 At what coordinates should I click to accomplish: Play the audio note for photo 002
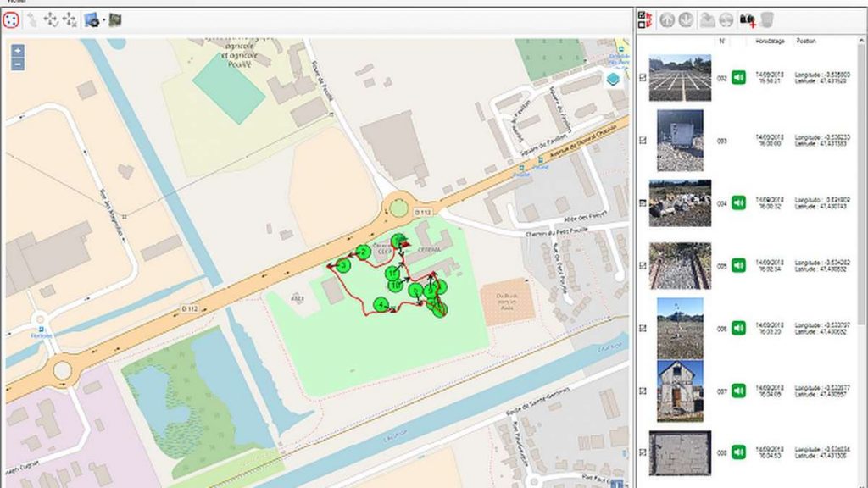[738, 77]
